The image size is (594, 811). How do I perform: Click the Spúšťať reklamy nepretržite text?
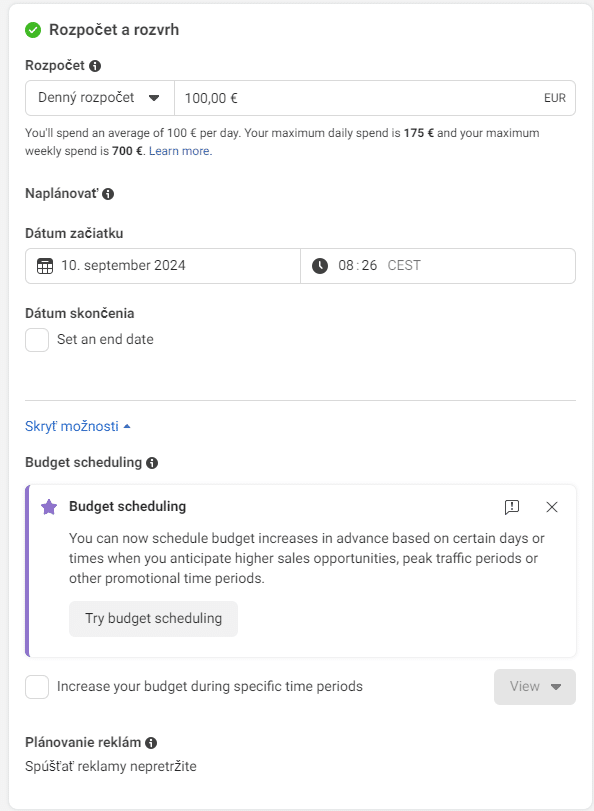(x=111, y=766)
